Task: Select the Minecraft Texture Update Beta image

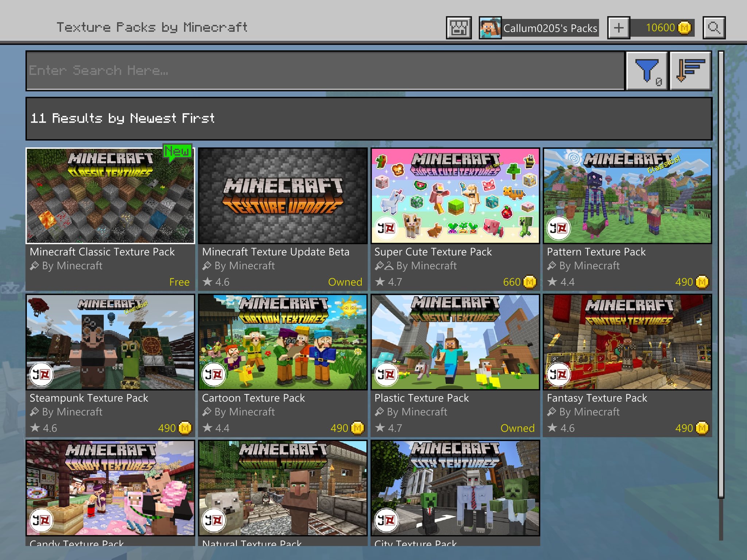Action: click(283, 196)
